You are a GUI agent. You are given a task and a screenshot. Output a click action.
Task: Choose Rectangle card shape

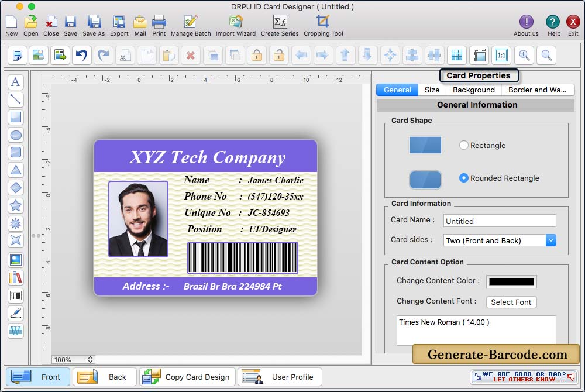[463, 145]
